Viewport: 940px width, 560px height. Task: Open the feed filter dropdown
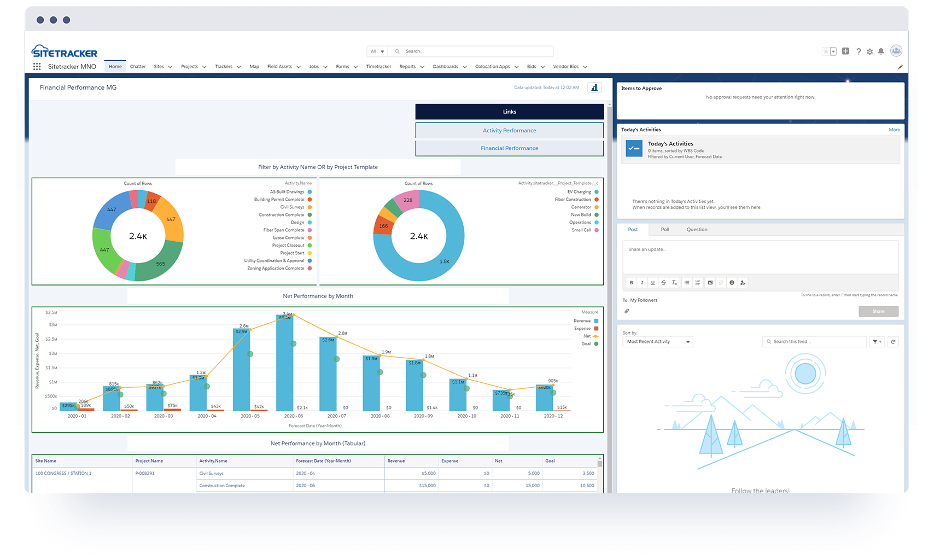click(877, 342)
